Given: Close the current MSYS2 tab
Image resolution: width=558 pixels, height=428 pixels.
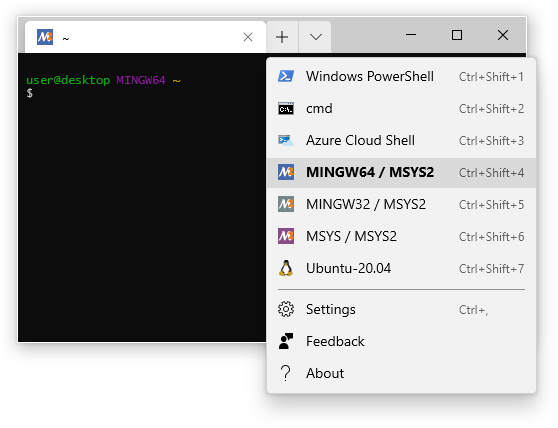Looking at the screenshot, I should [248, 37].
